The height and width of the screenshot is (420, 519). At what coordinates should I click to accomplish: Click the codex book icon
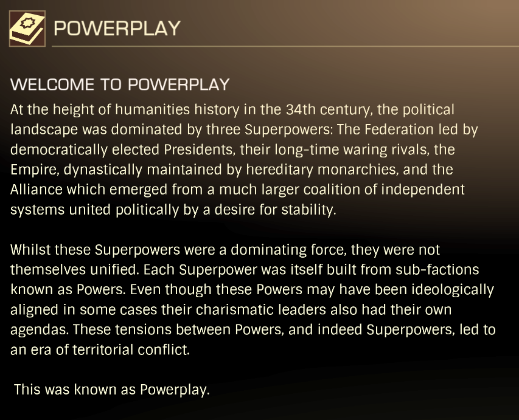[27, 29]
